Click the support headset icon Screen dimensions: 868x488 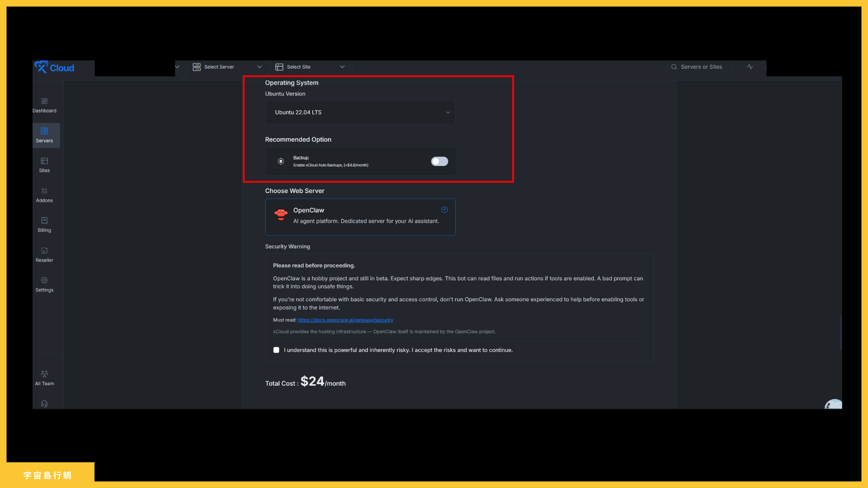(x=44, y=404)
